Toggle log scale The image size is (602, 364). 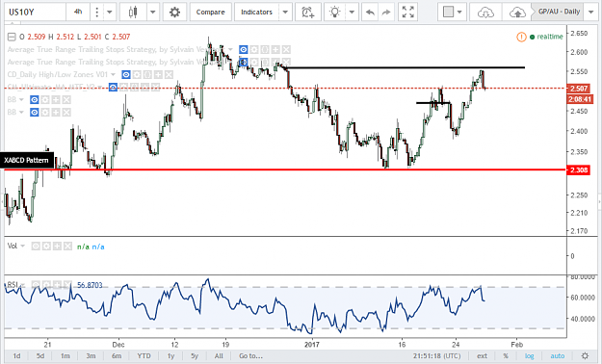[530, 356]
